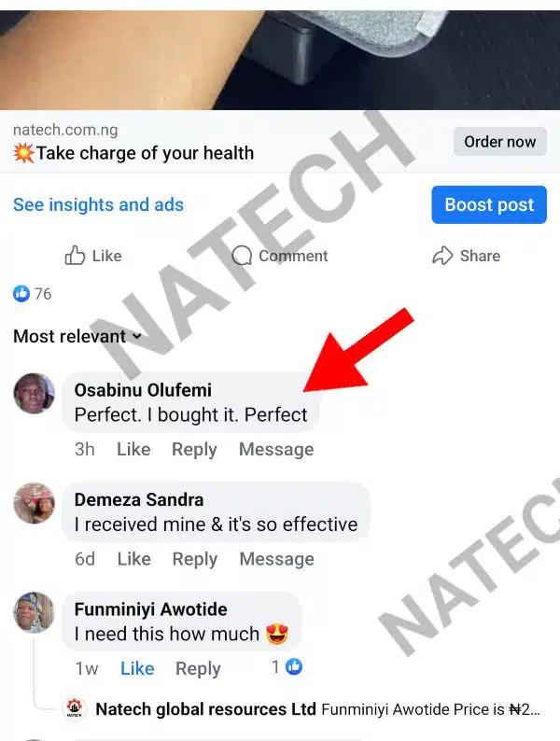
Task: Click the Comment speech bubble icon
Action: pyautogui.click(x=242, y=256)
